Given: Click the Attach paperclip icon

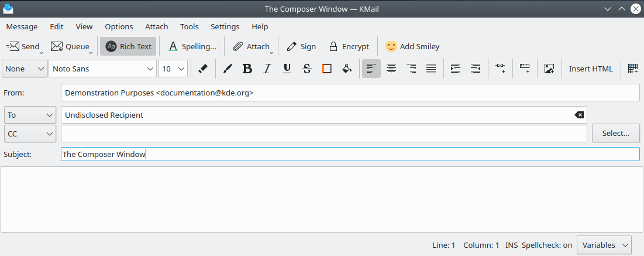Looking at the screenshot, I should 238,46.
